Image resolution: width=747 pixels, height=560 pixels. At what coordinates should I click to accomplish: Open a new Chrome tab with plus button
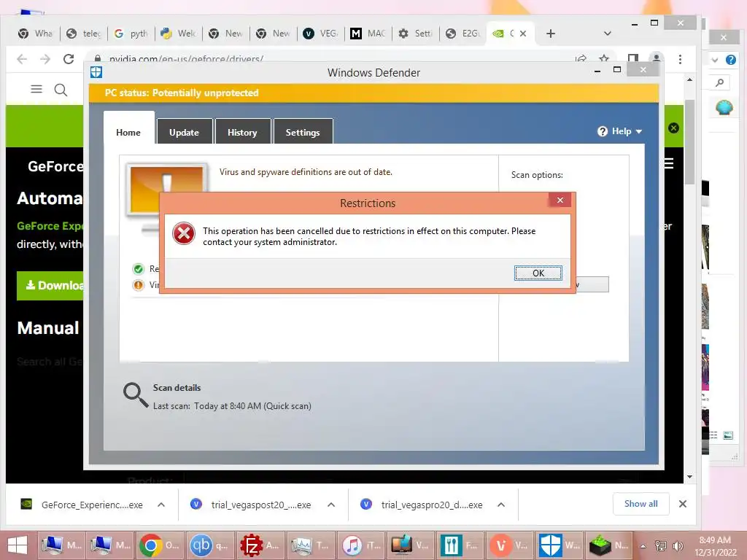coord(551,34)
